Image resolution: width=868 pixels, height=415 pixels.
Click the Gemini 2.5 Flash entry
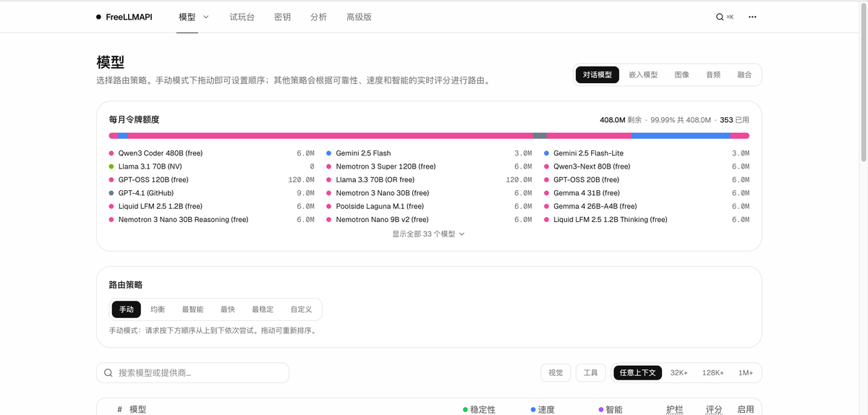[429, 153]
